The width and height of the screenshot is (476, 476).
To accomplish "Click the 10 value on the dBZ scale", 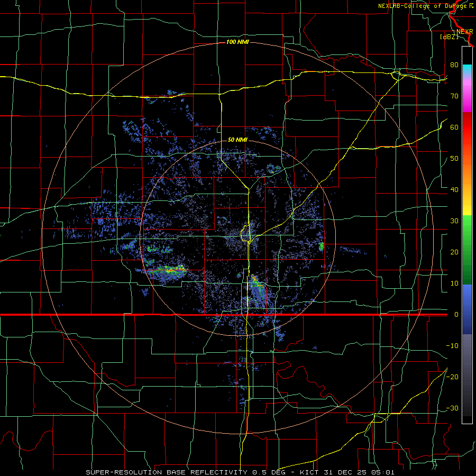I will [454, 283].
